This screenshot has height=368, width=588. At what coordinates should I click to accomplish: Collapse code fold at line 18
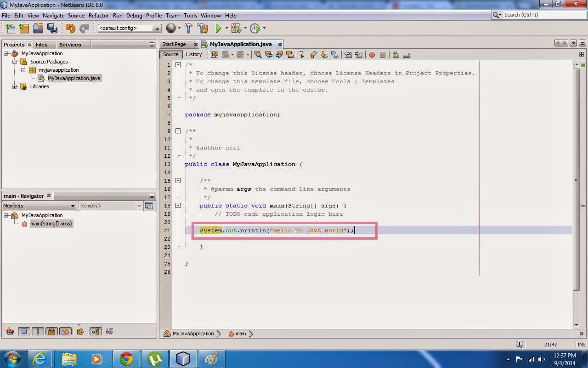pos(178,206)
